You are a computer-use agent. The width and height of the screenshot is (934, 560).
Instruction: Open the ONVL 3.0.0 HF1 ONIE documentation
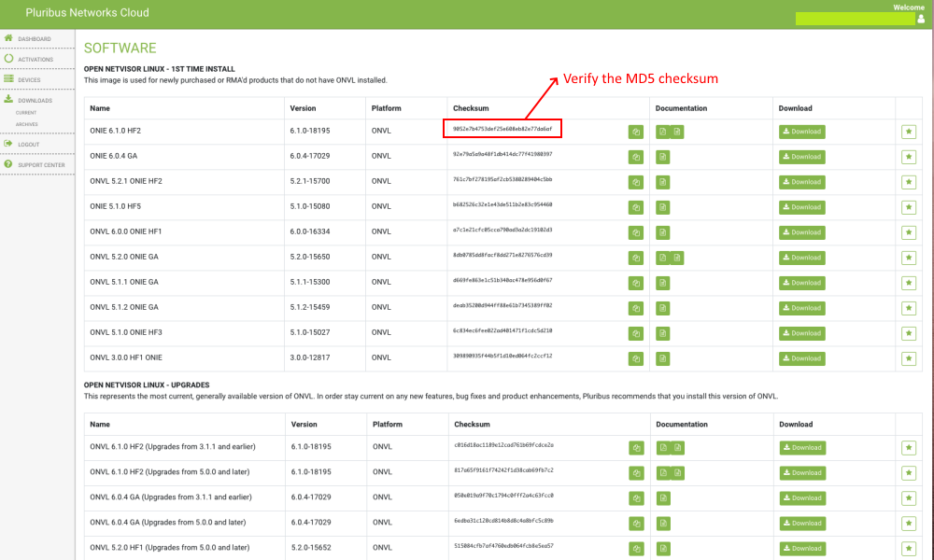pos(662,358)
